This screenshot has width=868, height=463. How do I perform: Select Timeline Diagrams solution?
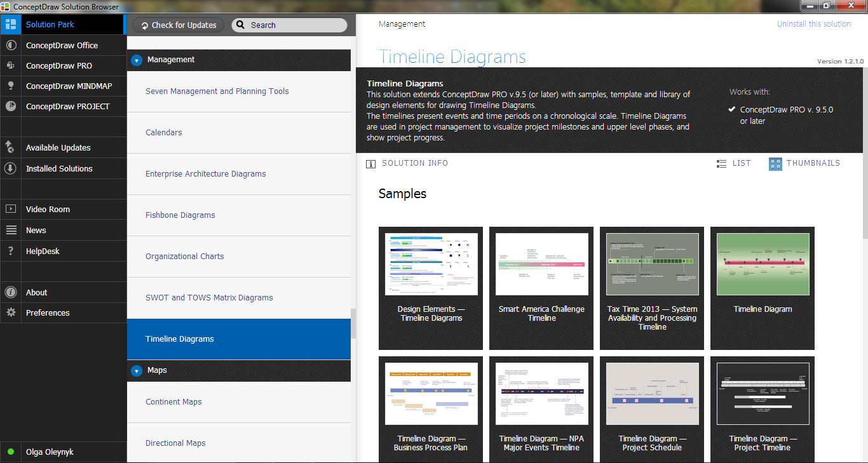point(239,339)
